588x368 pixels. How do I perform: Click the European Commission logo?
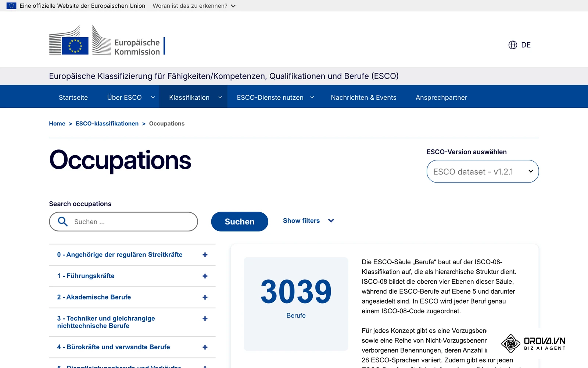coord(107,40)
